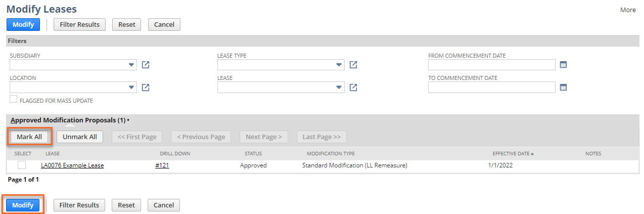
Task: Select the Approved Modification Proposals tab
Action: tap(68, 120)
